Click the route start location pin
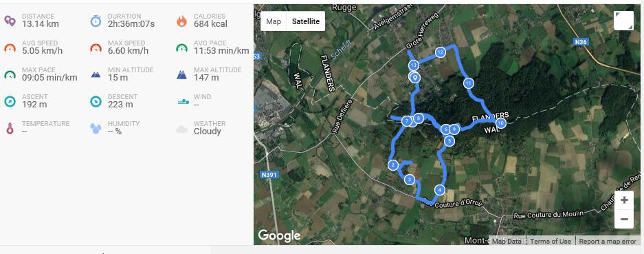Screen dimensions: 644x254 (x=415, y=77)
